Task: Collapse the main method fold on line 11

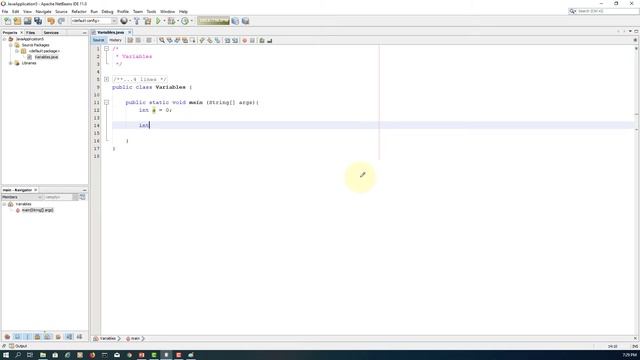Action: [107, 102]
